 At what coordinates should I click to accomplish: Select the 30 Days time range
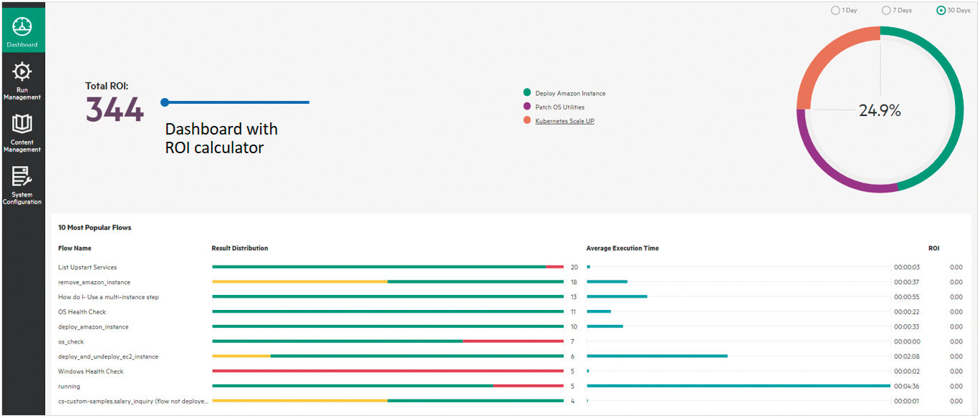click(941, 11)
